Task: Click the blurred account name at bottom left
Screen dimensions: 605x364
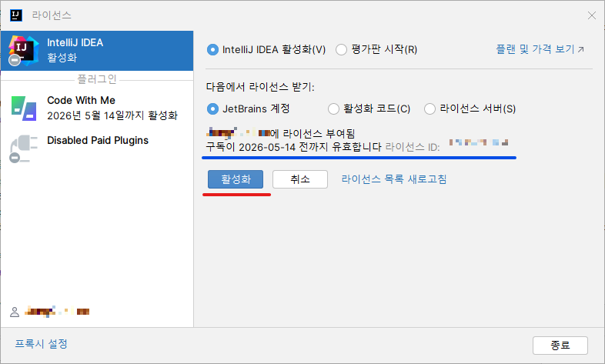Action: click(x=57, y=312)
